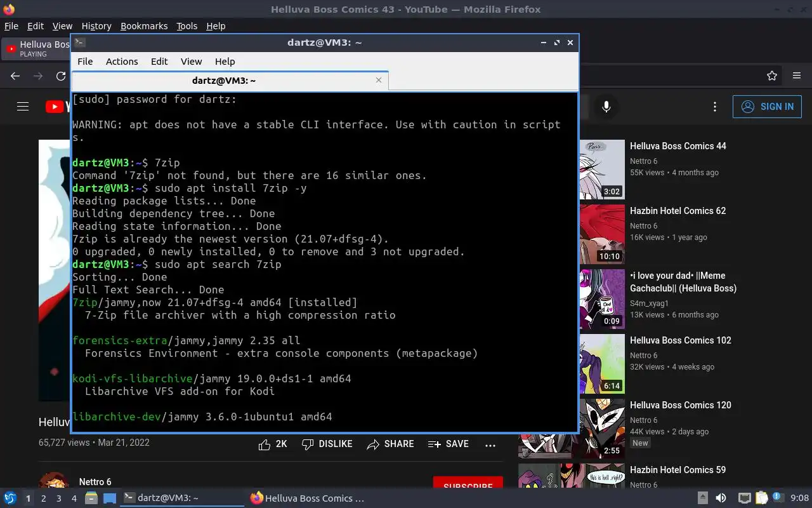Open the terminal View menu
Viewport: 812px width, 508px height.
191,62
